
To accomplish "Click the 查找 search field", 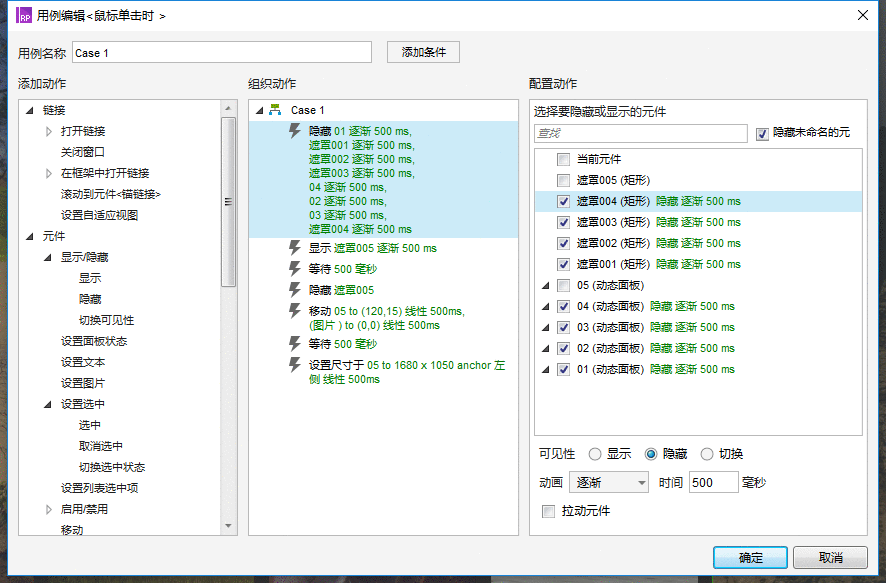I will coord(641,133).
